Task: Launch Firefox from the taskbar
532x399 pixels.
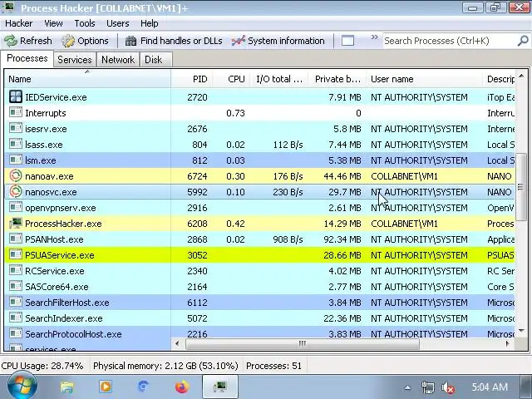Action: click(x=182, y=387)
